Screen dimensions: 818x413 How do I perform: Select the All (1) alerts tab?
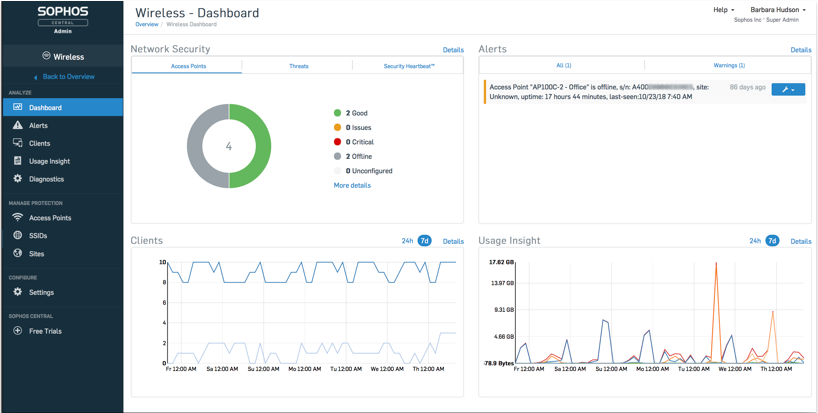pyautogui.click(x=563, y=65)
